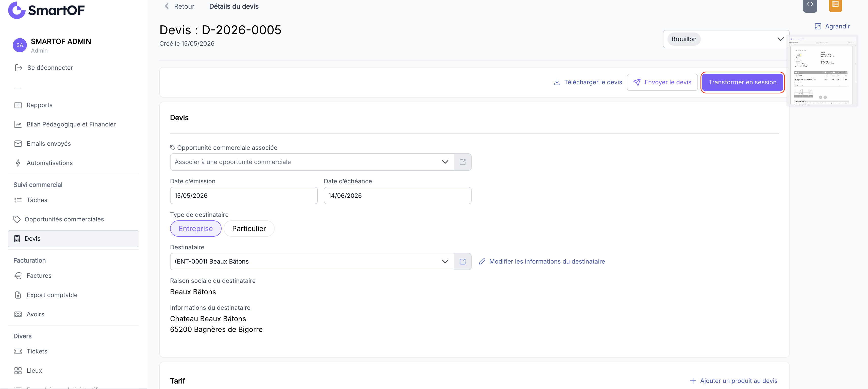868x389 pixels.
Task: Click the SMARTOF ADMIN user name
Action: [x=61, y=41]
